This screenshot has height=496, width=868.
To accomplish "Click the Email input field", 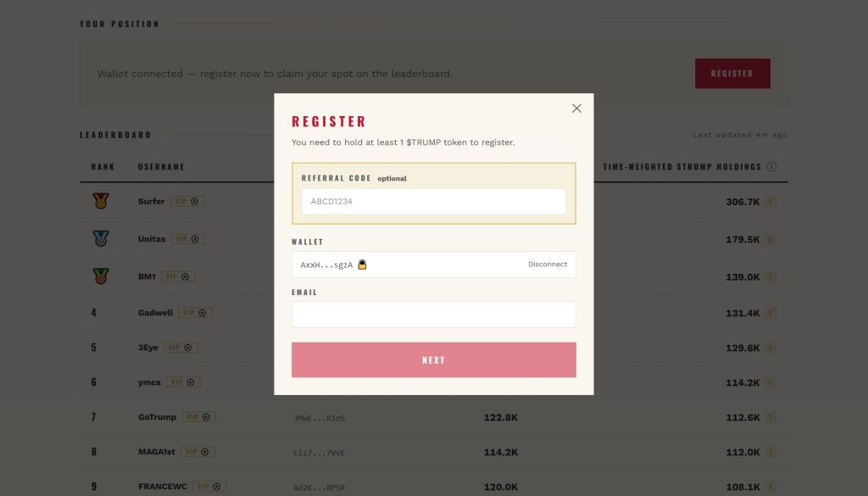I will point(433,315).
